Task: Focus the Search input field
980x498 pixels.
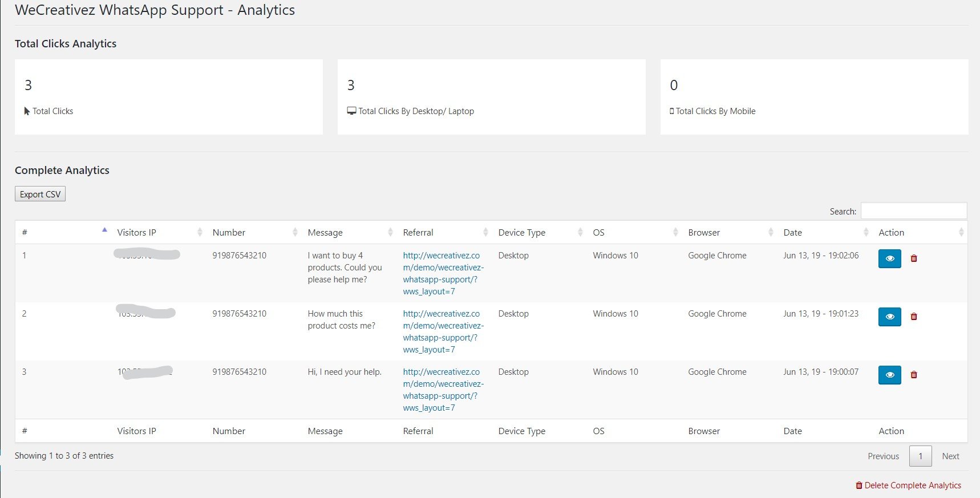Action: pos(914,210)
